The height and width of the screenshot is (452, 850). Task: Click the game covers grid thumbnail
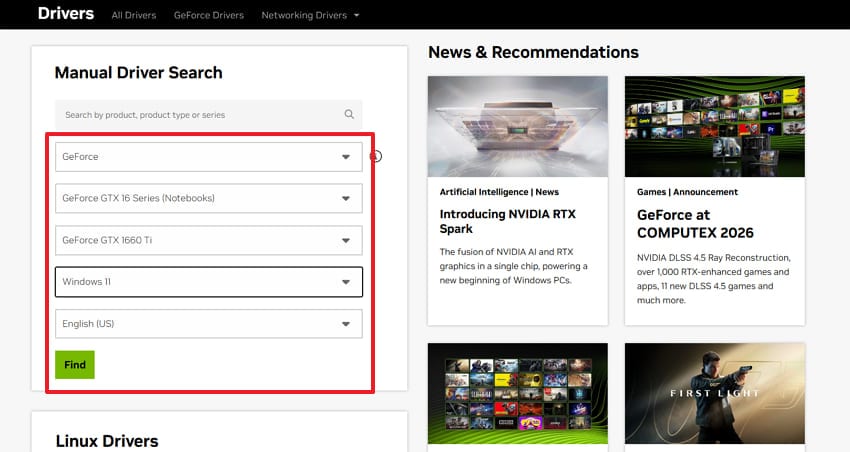tap(518, 393)
